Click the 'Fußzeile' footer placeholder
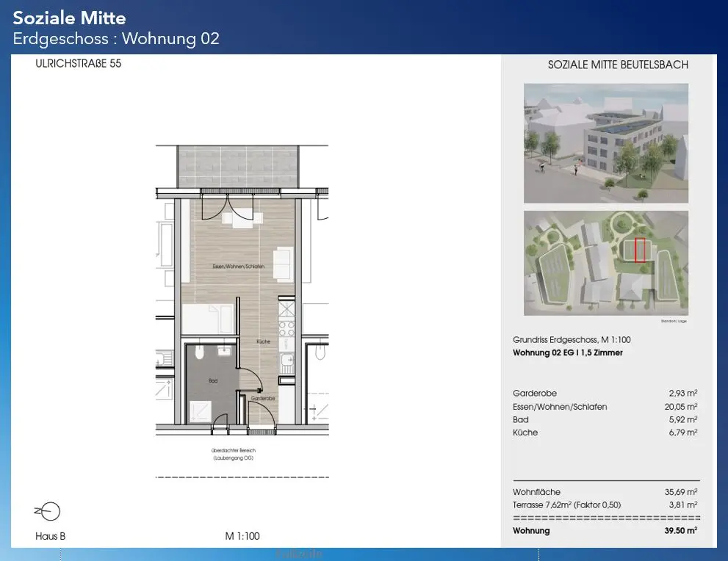728x561 pixels. (299, 554)
